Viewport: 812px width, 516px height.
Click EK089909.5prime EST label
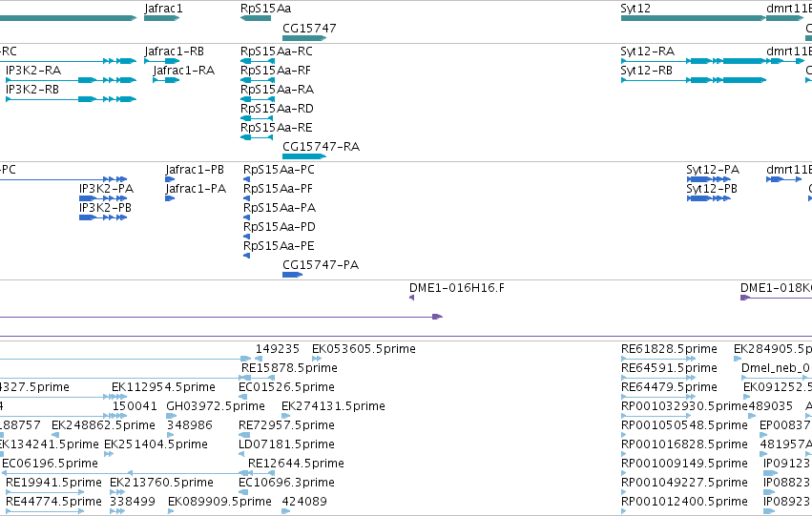pos(219,502)
